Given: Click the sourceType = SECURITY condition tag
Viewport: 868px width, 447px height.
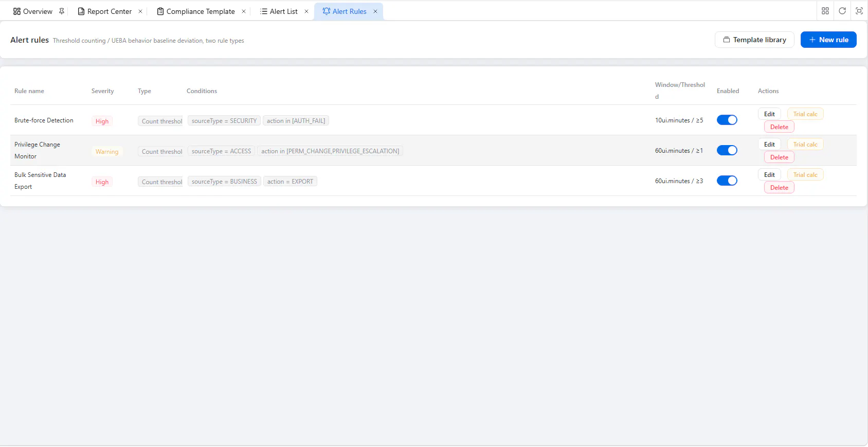Looking at the screenshot, I should [x=224, y=121].
